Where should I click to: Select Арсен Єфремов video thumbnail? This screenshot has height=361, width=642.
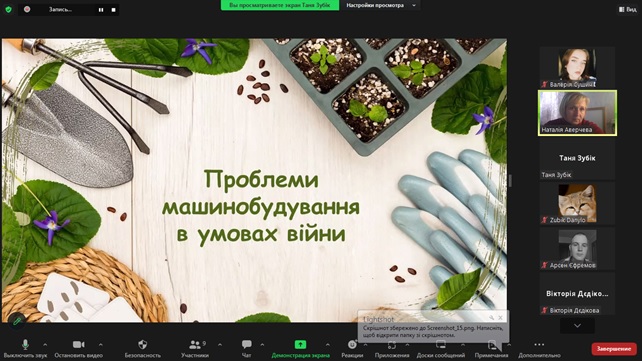(577, 248)
